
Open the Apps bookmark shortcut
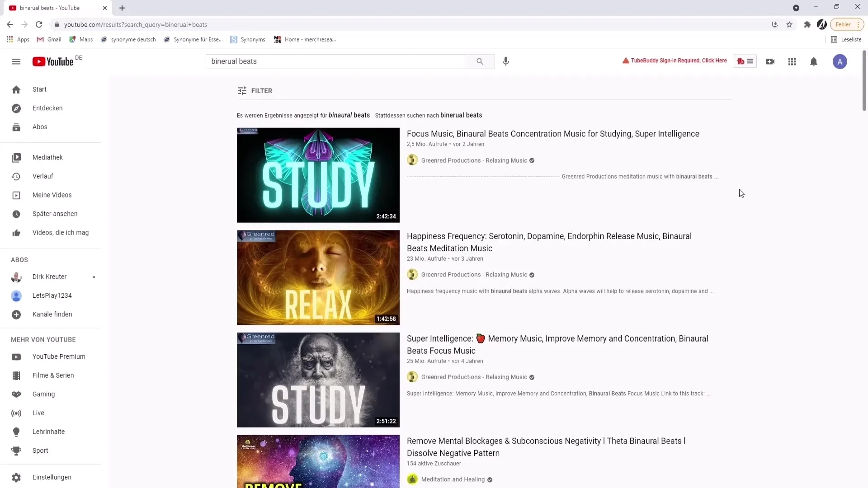click(18, 39)
